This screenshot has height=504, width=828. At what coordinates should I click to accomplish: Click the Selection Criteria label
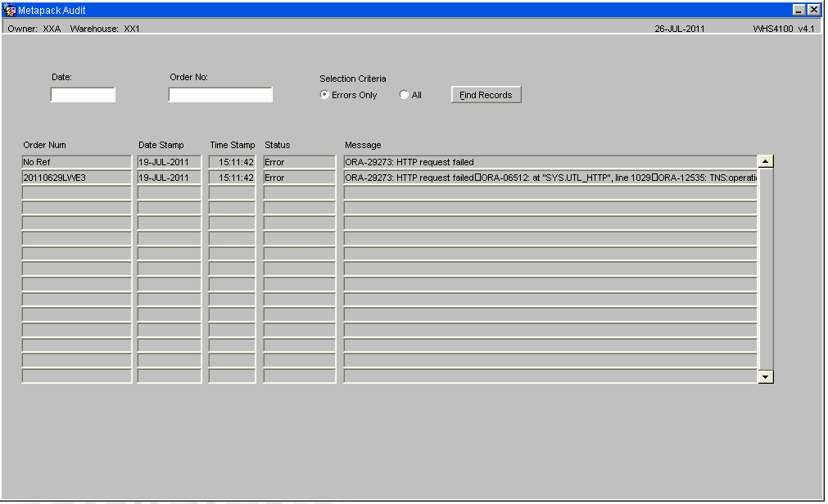[353, 79]
